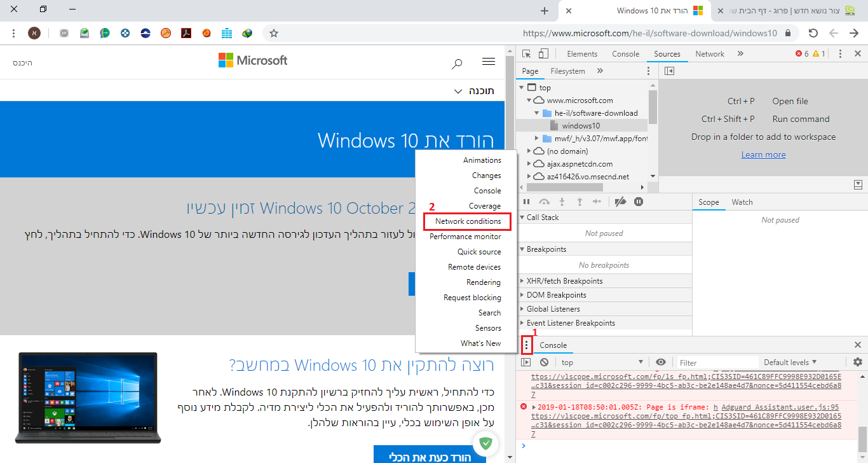This screenshot has width=868, height=463.
Task: Click the debugger step icon
Action: pyautogui.click(x=597, y=202)
